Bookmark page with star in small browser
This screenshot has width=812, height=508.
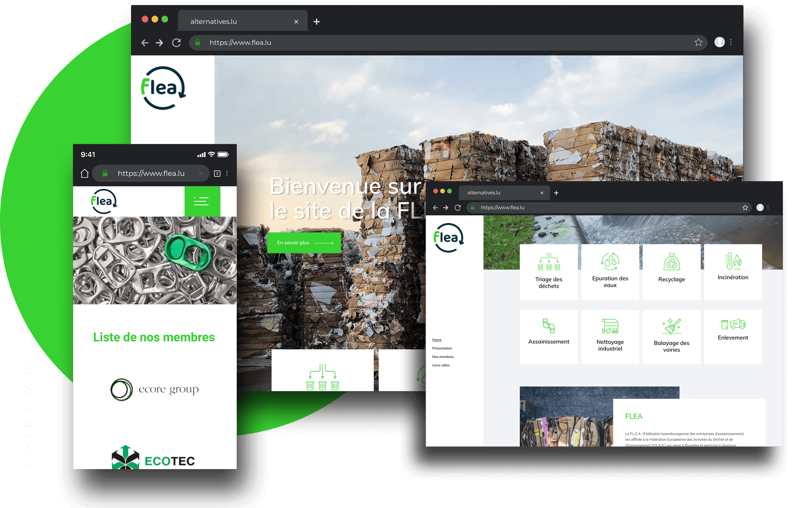745,207
